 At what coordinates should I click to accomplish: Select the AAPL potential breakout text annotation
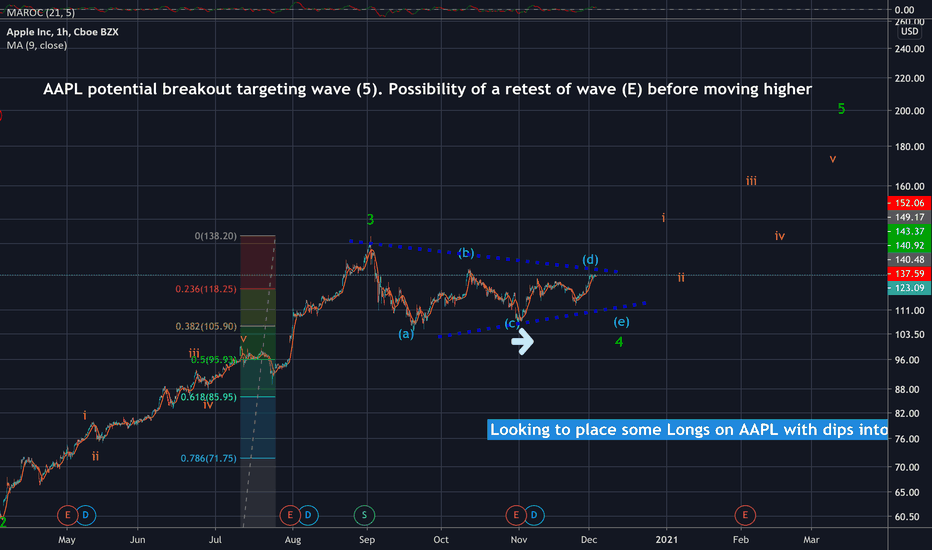click(x=427, y=89)
